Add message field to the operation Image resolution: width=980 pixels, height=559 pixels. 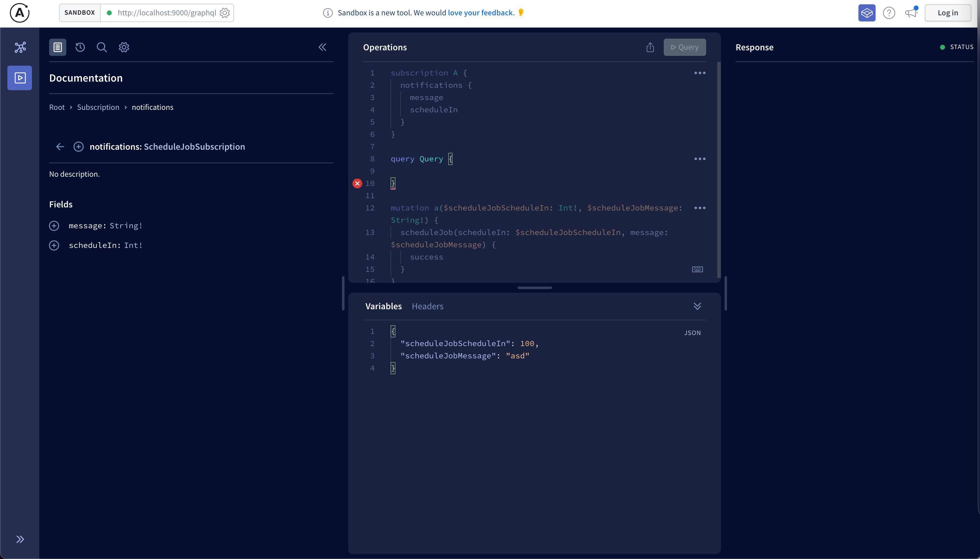54,226
